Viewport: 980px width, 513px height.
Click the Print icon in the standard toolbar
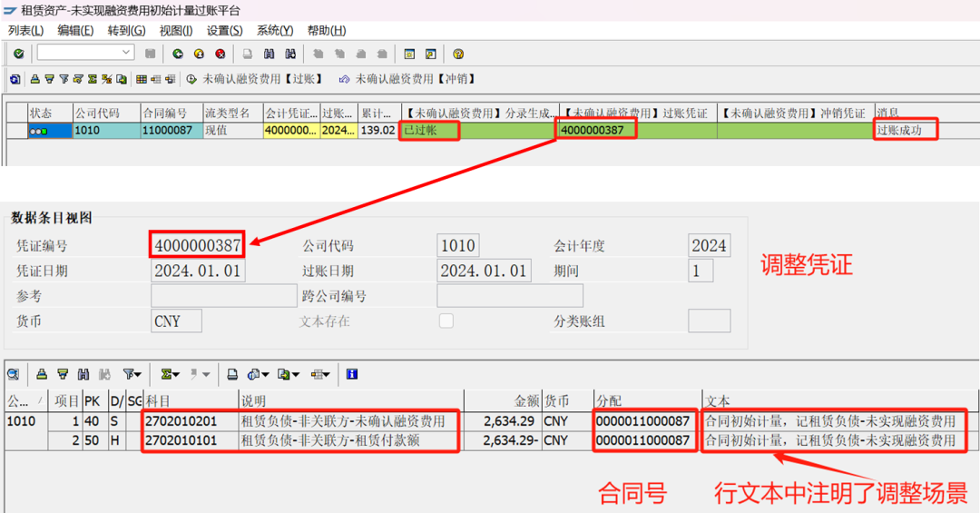[x=248, y=54]
